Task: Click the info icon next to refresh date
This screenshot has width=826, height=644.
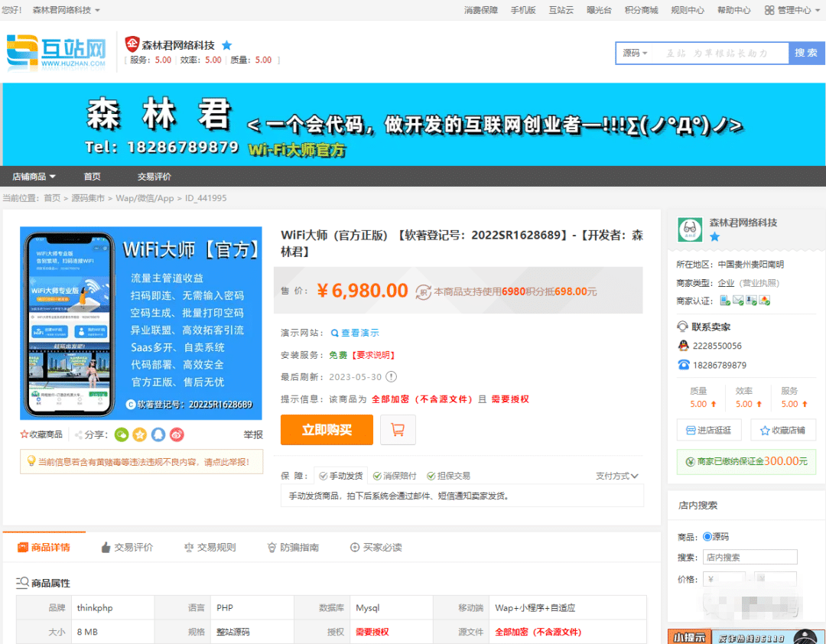Action: (x=391, y=377)
